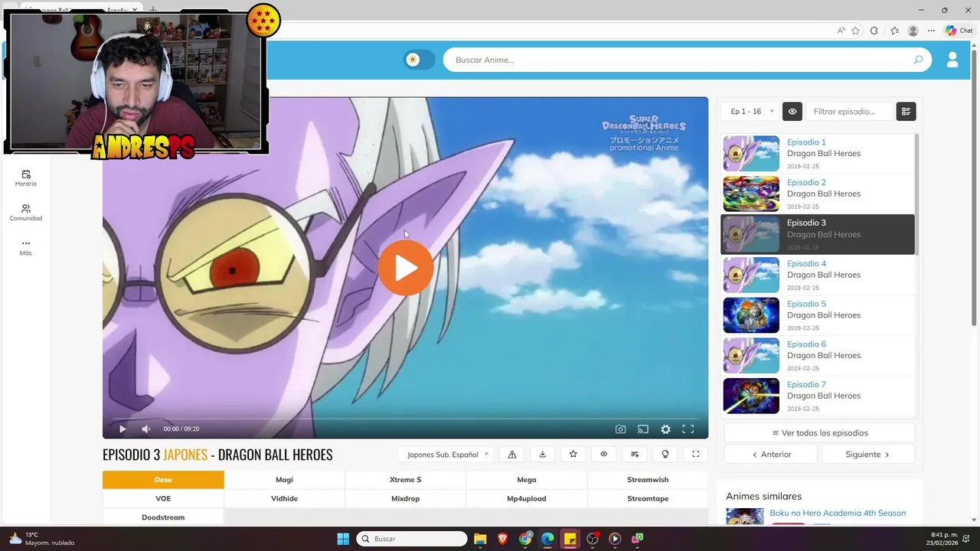Image resolution: width=980 pixels, height=551 pixels.
Task: Open Sticky Notes from taskbar
Action: point(570,539)
